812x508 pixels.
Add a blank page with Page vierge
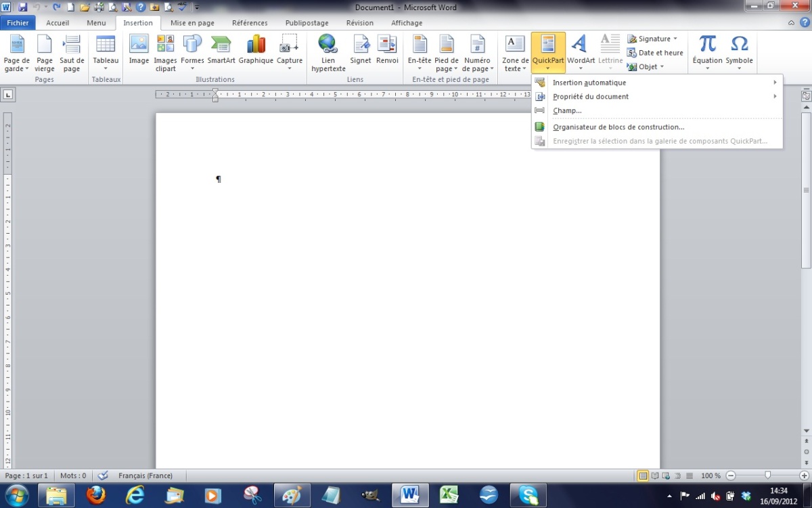click(x=45, y=54)
